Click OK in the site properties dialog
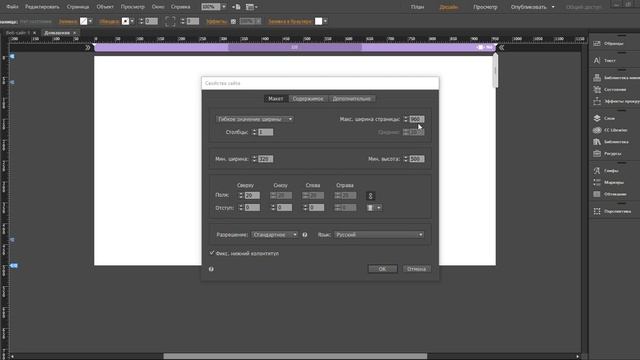 pos(382,269)
